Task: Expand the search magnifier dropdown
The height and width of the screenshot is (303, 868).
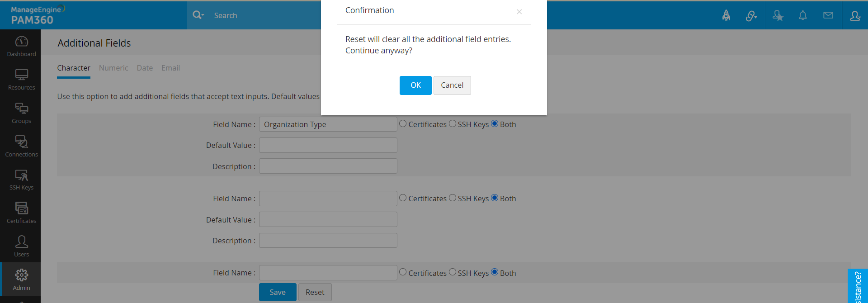Action: click(x=198, y=15)
